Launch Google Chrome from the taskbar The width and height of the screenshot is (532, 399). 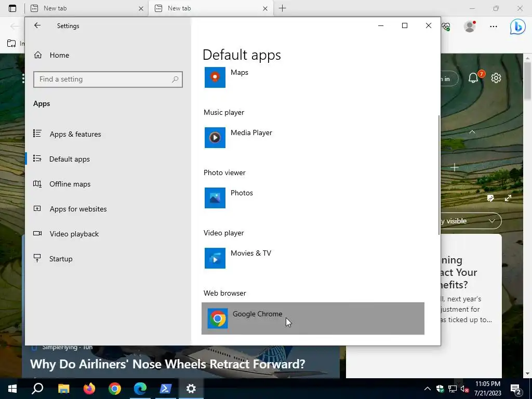(x=115, y=389)
